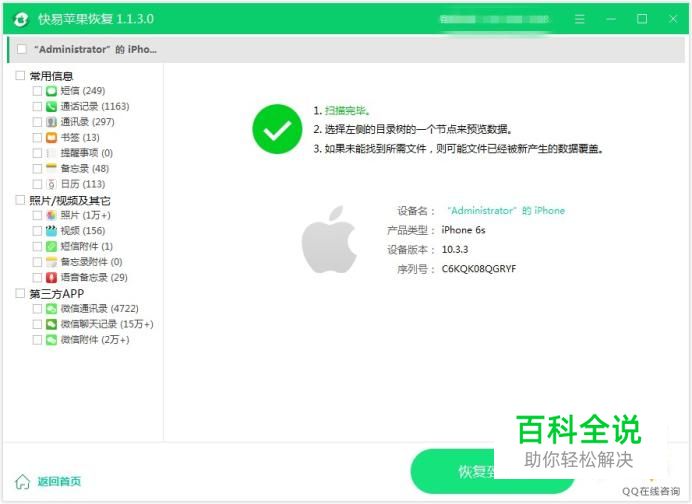Enable the 通讯录 (297) checkbox
692x504 pixels.
pyautogui.click(x=37, y=122)
